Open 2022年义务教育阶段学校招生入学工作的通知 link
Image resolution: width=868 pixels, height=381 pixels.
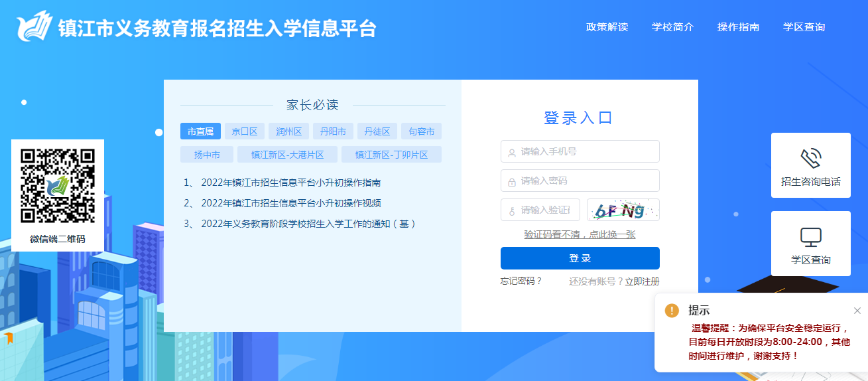click(x=308, y=224)
